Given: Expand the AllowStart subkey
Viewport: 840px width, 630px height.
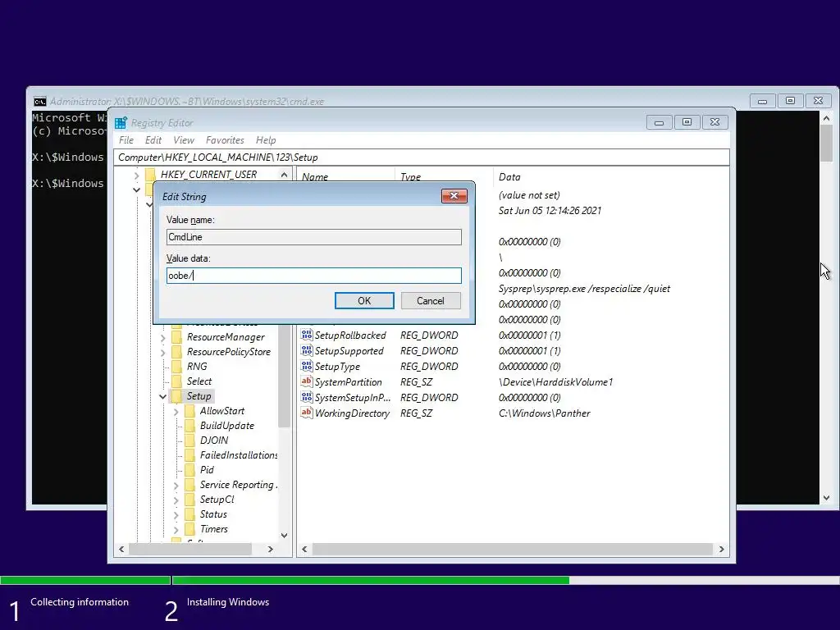Looking at the screenshot, I should coord(176,412).
